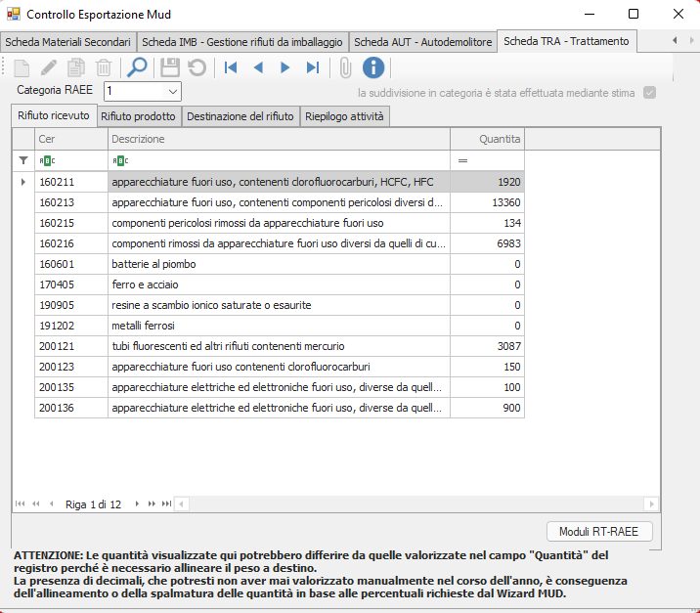
Task: Click the magnifying glass search icon
Action: click(x=138, y=67)
